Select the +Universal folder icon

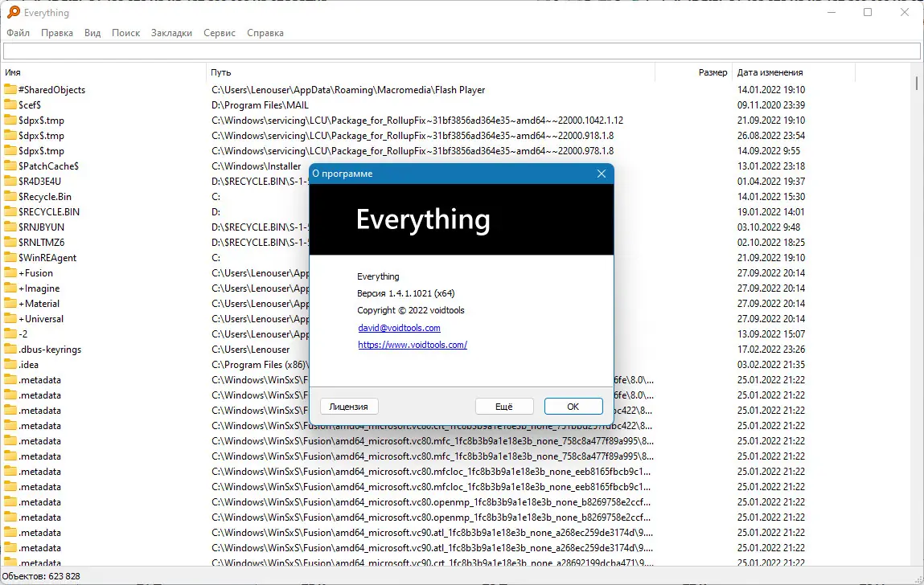click(10, 319)
